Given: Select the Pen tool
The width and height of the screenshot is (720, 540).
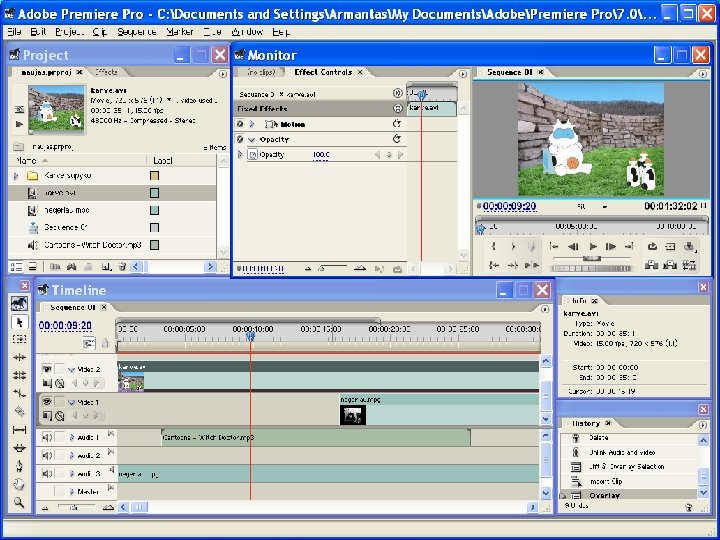Looking at the screenshot, I should [x=19, y=466].
